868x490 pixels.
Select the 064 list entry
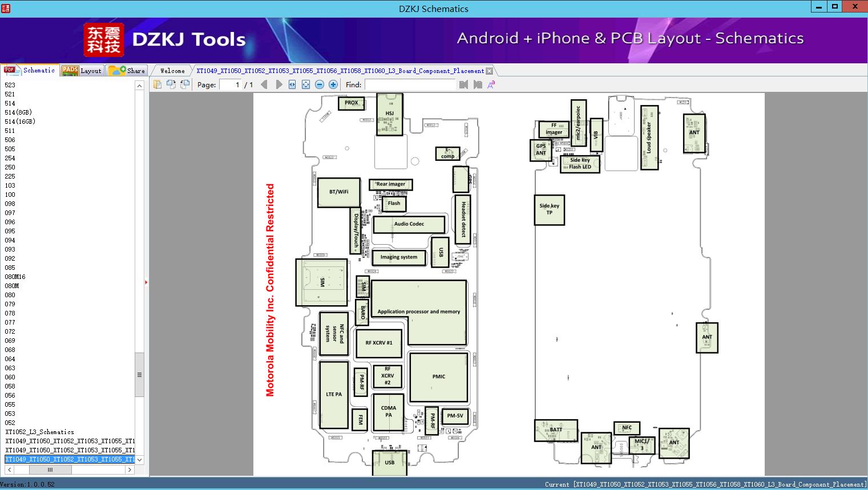pyautogui.click(x=10, y=359)
